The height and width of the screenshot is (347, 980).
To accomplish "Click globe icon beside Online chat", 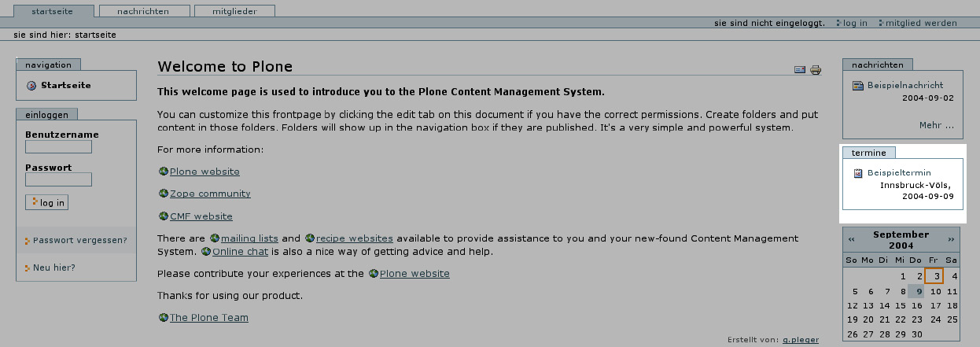I will [x=206, y=252].
